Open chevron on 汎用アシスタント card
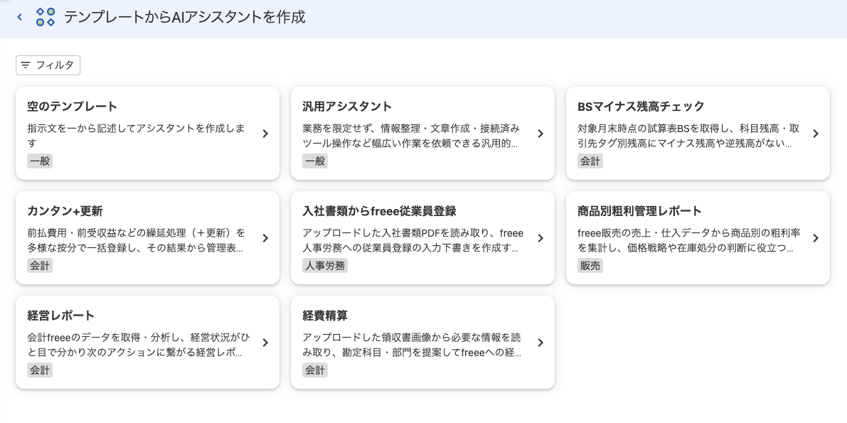 pos(540,133)
